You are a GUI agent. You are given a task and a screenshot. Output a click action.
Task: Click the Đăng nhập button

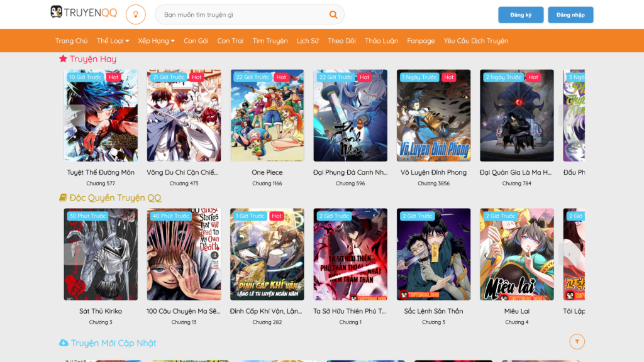coord(570,15)
